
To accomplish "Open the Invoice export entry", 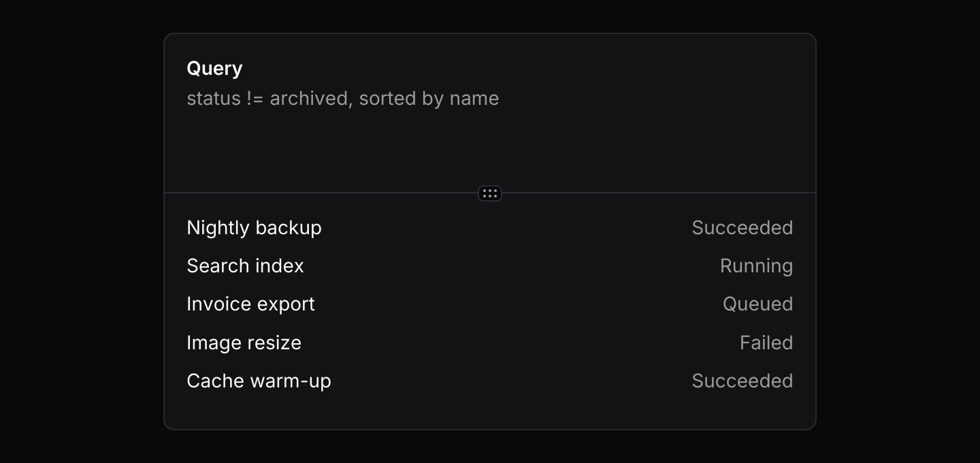I will (x=490, y=304).
